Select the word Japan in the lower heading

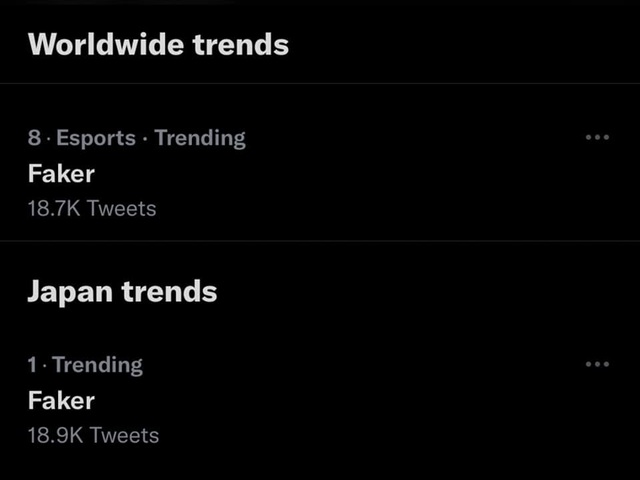point(70,291)
